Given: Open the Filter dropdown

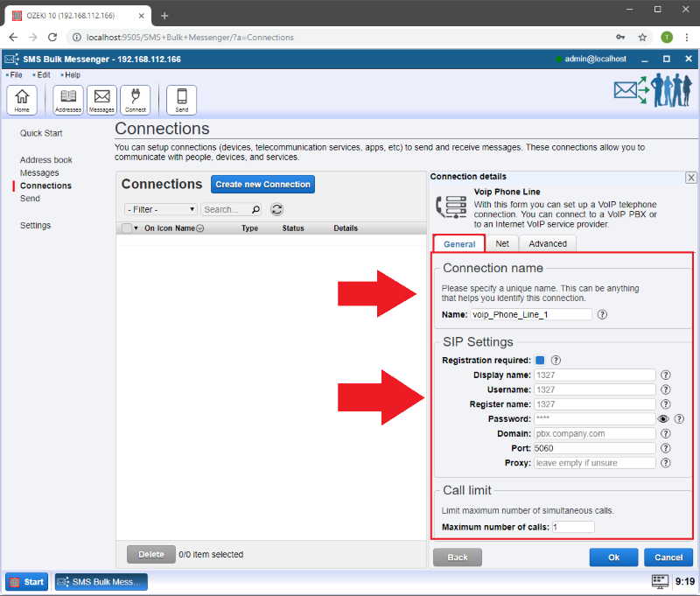Looking at the screenshot, I should point(161,209).
